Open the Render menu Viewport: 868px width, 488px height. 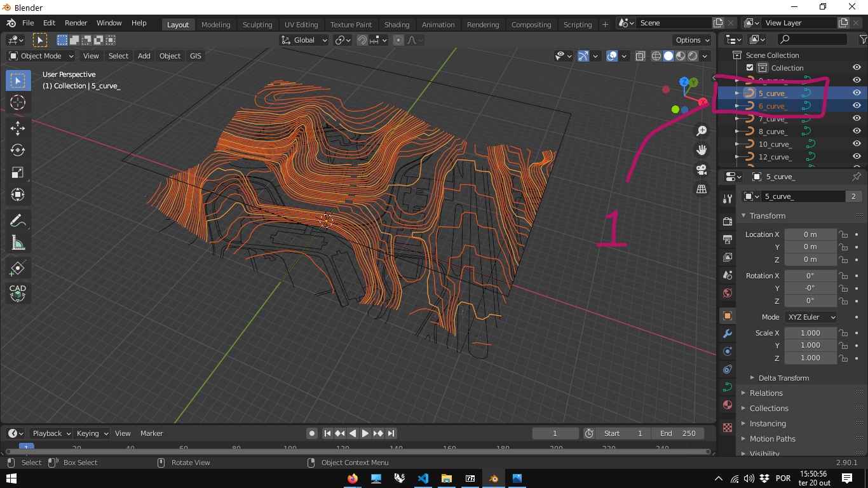point(76,23)
